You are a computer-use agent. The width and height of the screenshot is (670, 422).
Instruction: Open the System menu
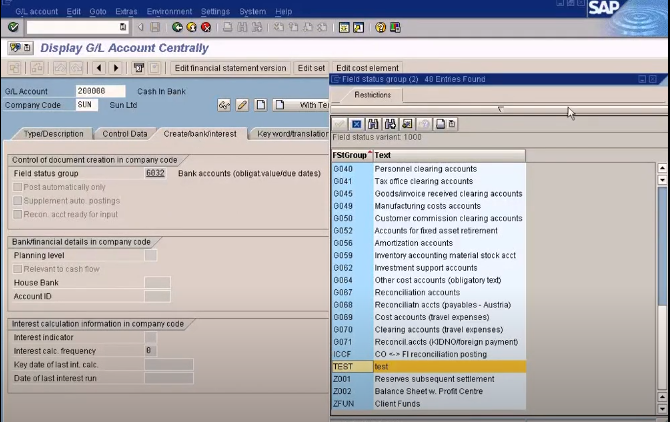pyautogui.click(x=253, y=12)
